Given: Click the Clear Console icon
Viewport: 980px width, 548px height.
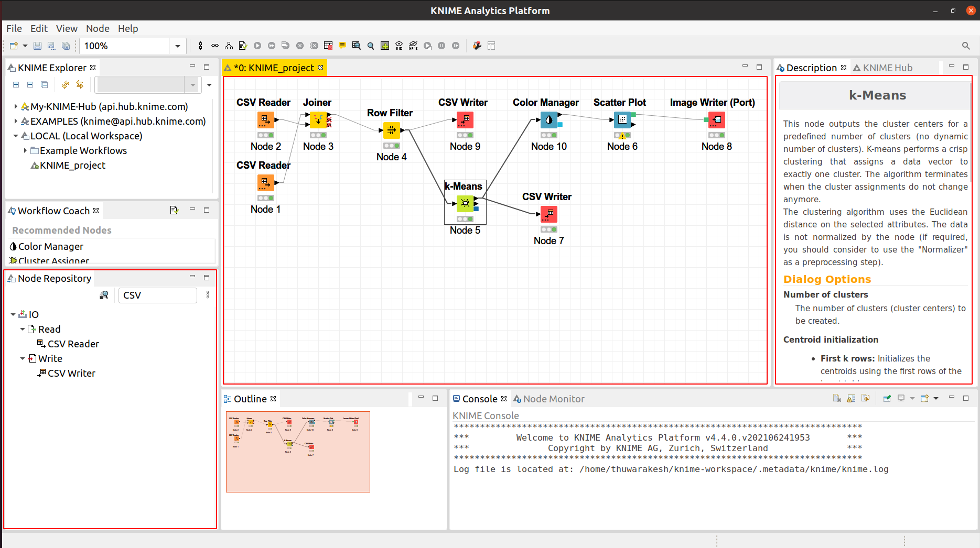Looking at the screenshot, I should 837,399.
